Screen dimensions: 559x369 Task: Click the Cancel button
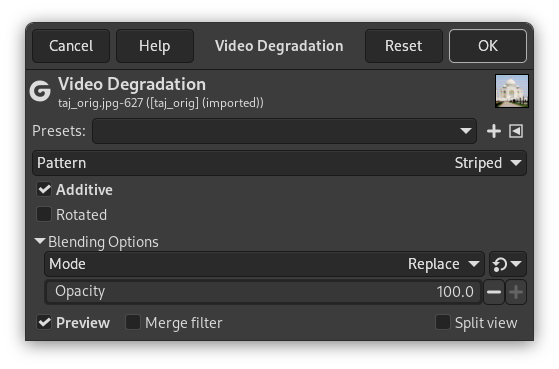(x=71, y=46)
